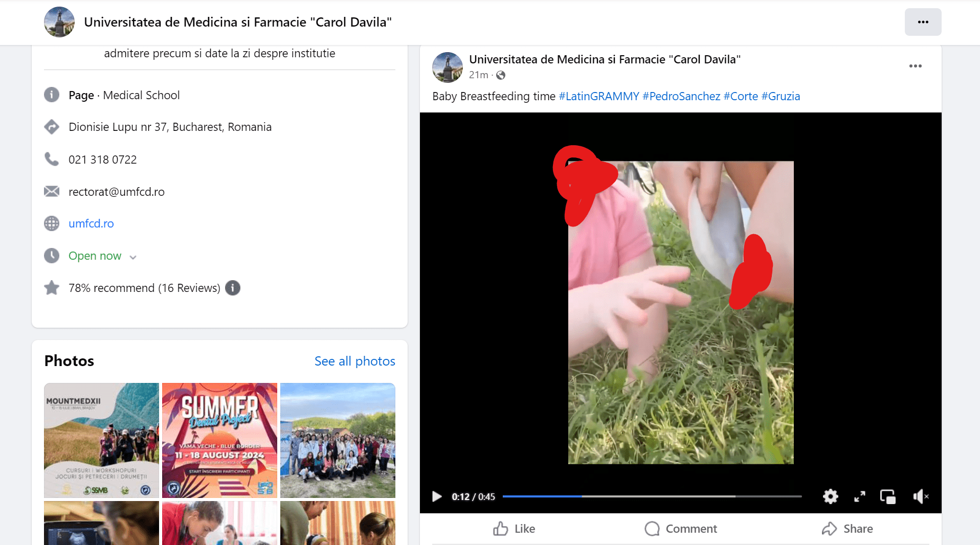Open Summer Dental Project photo
The height and width of the screenshot is (545, 980).
click(219, 440)
